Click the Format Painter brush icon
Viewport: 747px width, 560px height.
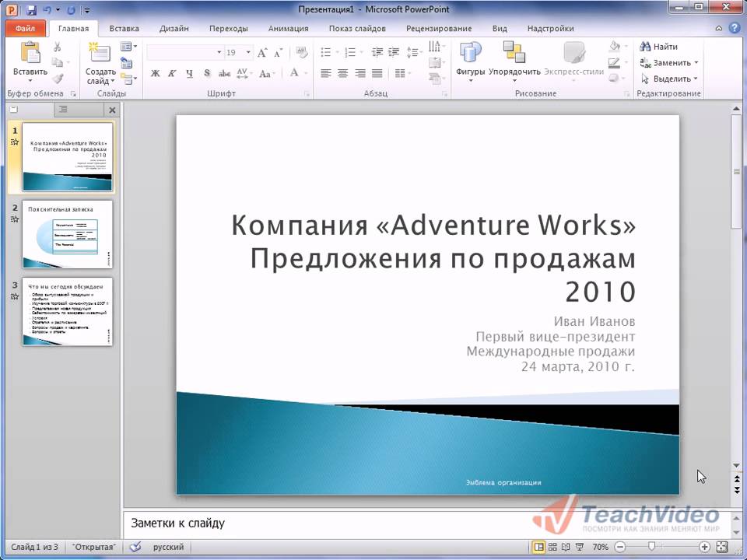coord(57,78)
